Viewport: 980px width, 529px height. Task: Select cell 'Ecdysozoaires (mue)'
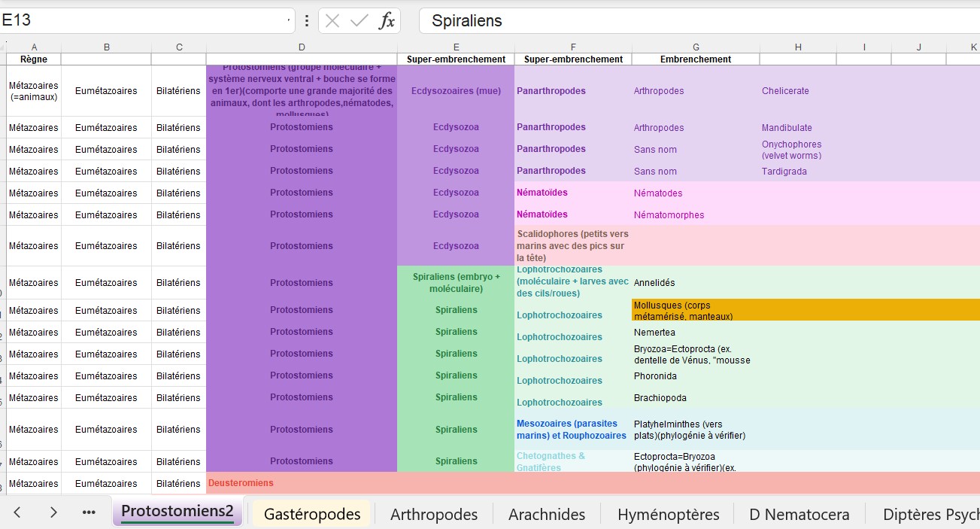coord(456,91)
